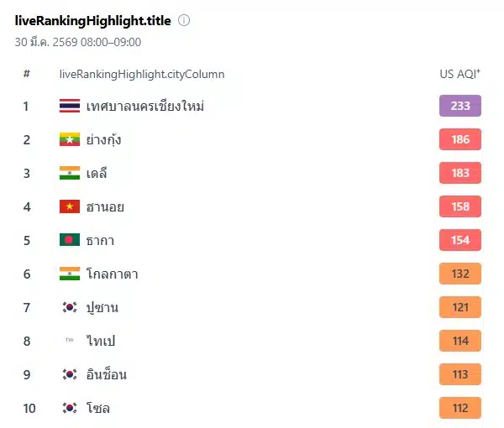504x428 pixels.
Task: Click the US AQI column header
Action: pos(459,74)
